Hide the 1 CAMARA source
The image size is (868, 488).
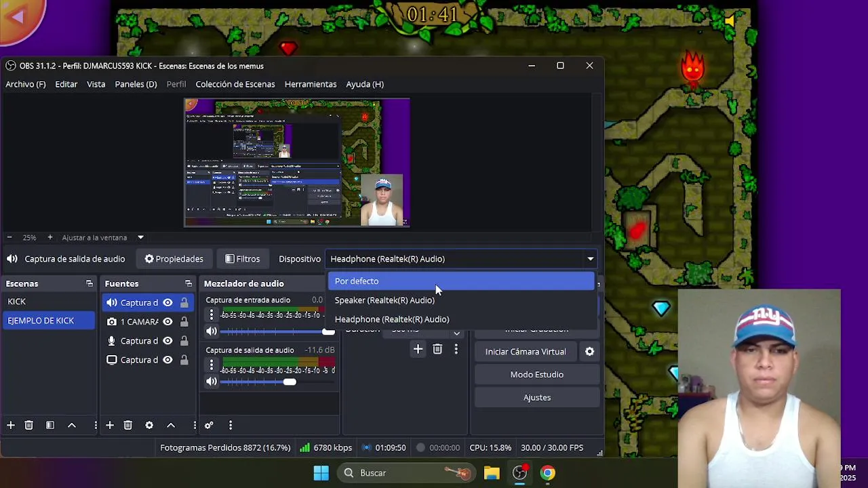click(x=167, y=321)
